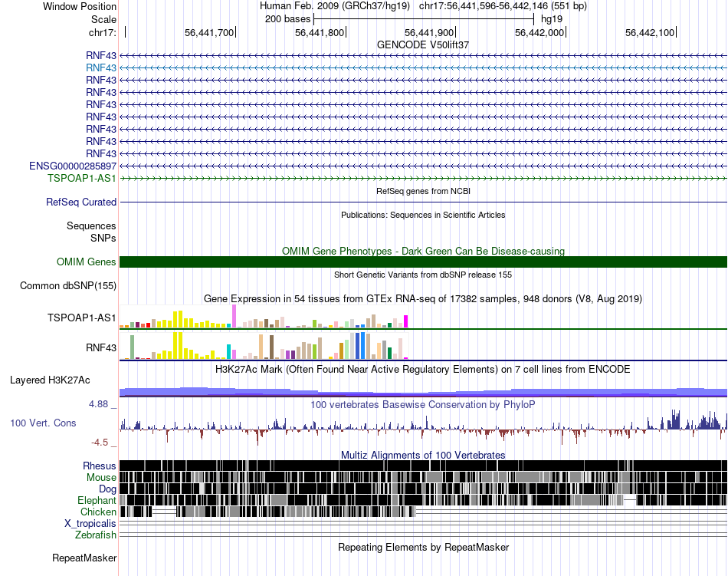Open the 'RefSeq genes from NCBI' track title
This screenshot has width=728, height=576.
pyautogui.click(x=423, y=191)
